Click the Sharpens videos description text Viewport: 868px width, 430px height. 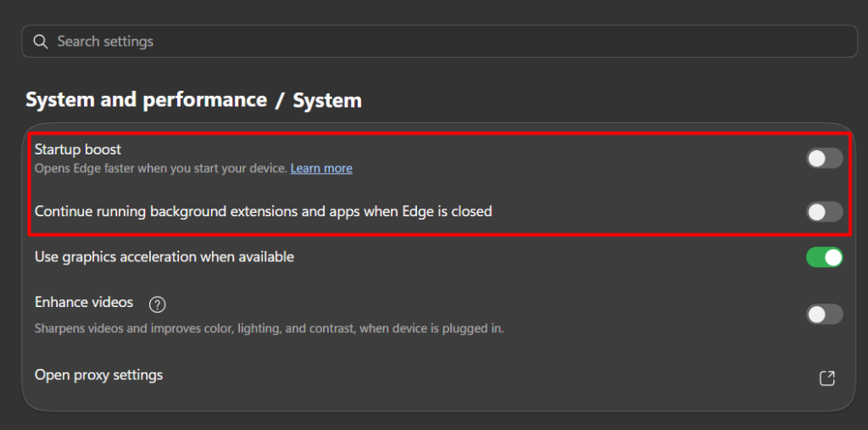coord(270,328)
